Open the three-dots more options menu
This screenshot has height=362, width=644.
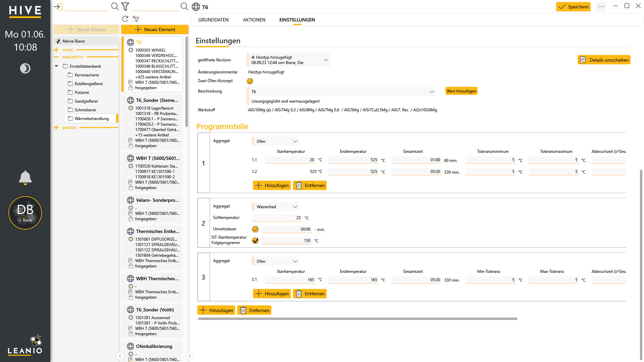601,7
